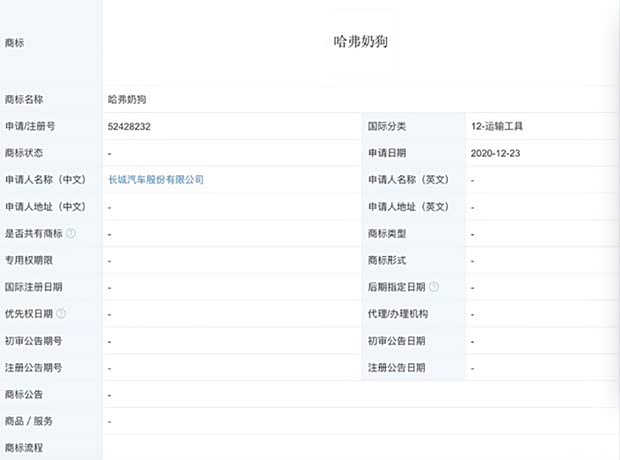Screen dimensions: 620x460
Task: Select the 注册公告日期 label
Action: (x=396, y=368)
